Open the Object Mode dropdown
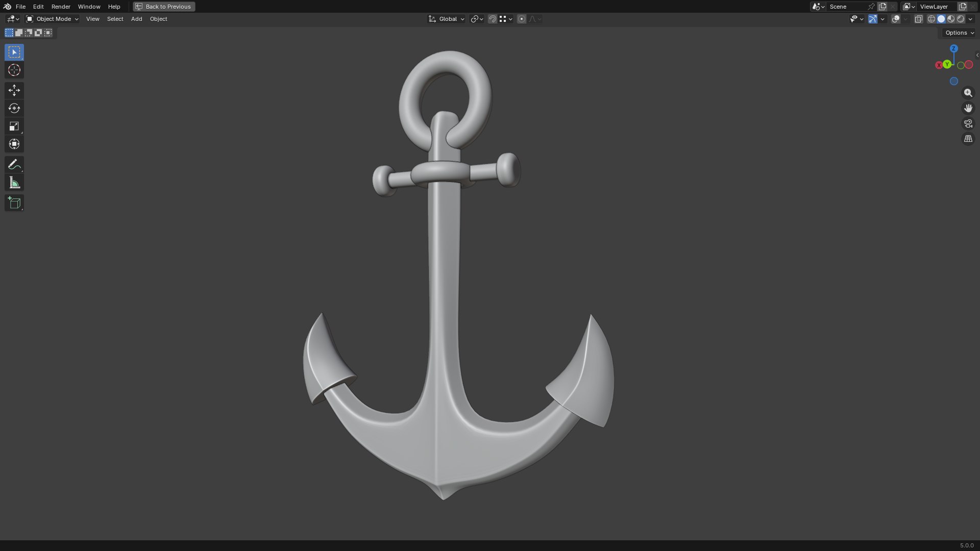 point(52,19)
